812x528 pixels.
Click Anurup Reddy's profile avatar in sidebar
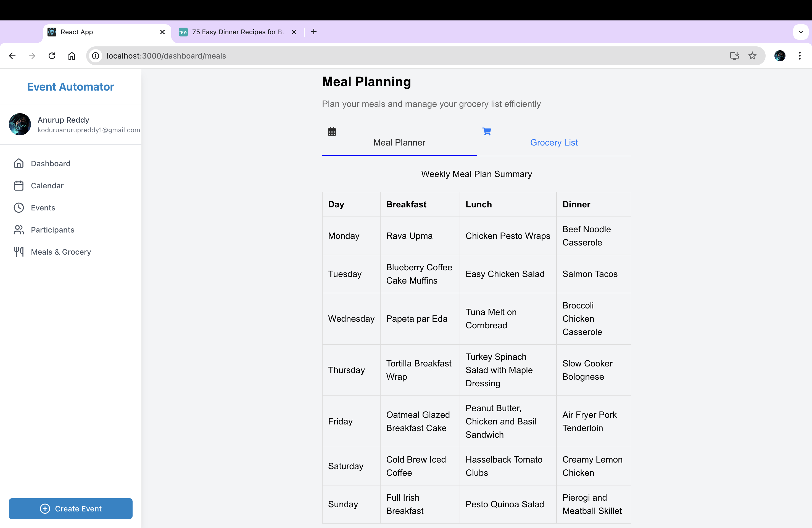tap(20, 124)
